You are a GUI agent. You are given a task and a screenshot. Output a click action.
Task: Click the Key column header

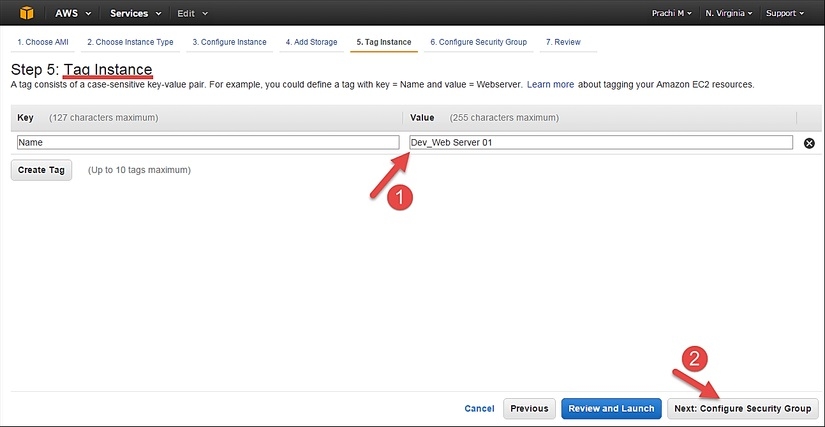tap(25, 118)
